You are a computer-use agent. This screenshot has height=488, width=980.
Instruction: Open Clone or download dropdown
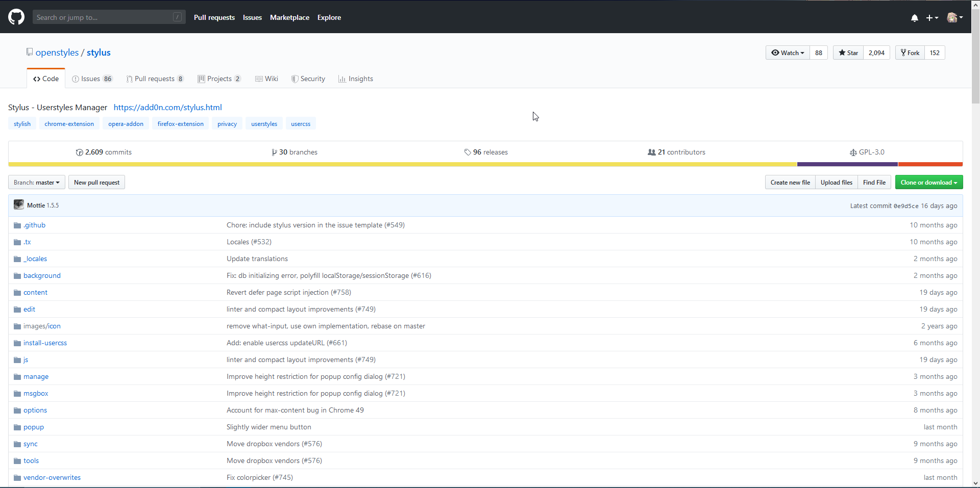pos(929,183)
